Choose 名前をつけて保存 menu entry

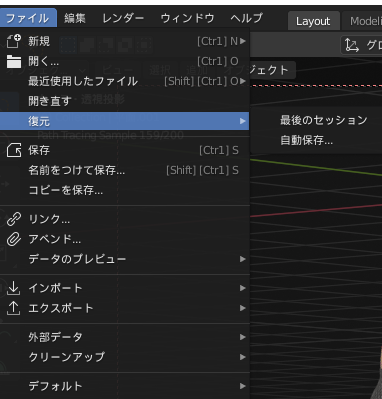[x=125, y=170]
